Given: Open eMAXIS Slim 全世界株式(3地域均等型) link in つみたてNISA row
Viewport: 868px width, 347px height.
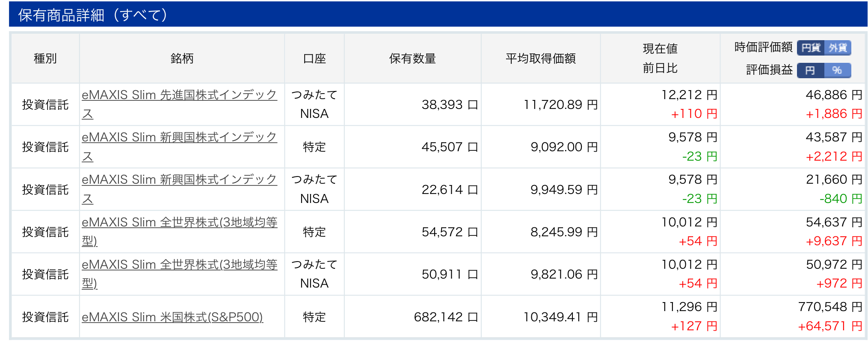Looking at the screenshot, I should click(179, 273).
